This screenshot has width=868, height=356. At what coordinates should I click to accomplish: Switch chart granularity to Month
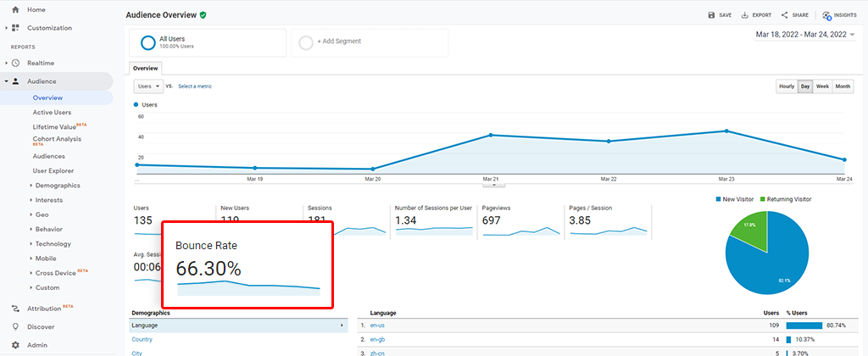pyautogui.click(x=843, y=86)
